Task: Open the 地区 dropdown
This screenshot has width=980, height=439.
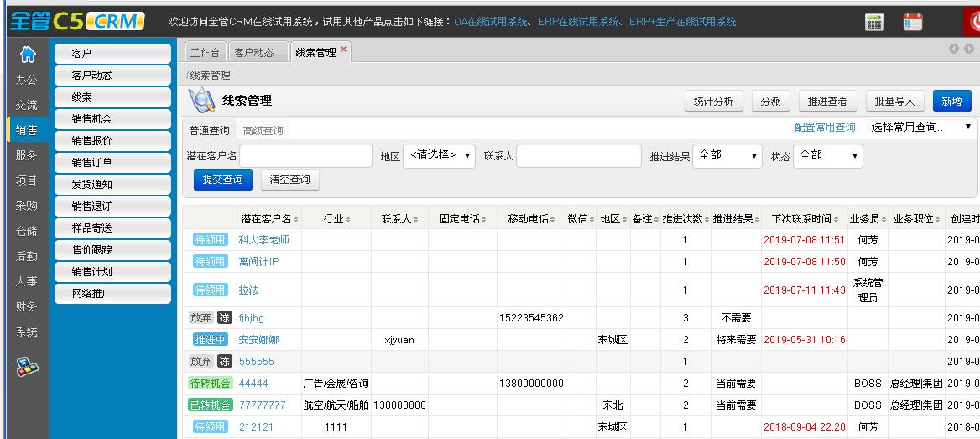Action: (x=439, y=156)
